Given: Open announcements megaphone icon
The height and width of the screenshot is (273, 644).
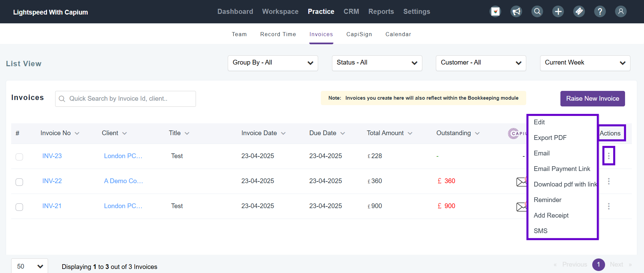Looking at the screenshot, I should pyautogui.click(x=516, y=11).
